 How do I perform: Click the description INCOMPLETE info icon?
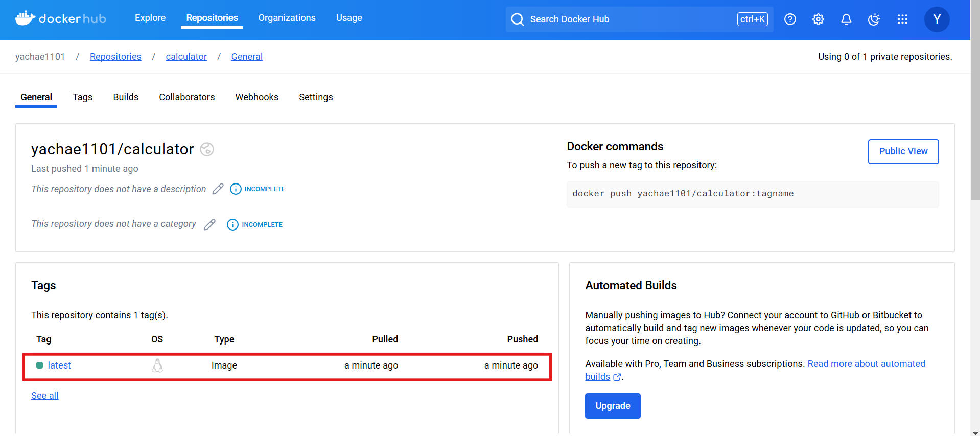click(236, 189)
